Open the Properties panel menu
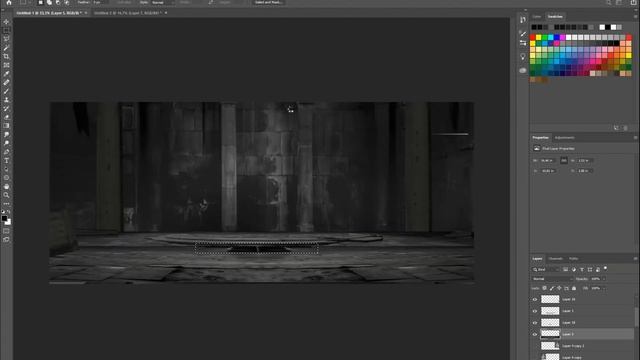Image resolution: width=640 pixels, height=360 pixels. pyautogui.click(x=635, y=138)
